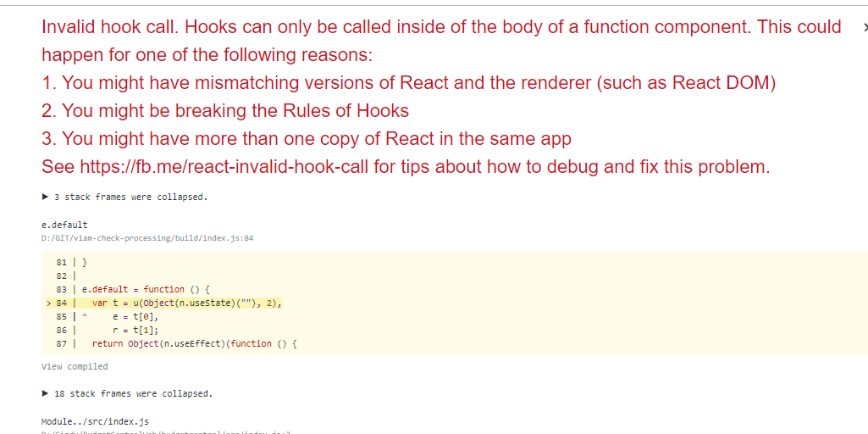Click the fb.me react-invalid-hook-call URL text

[x=224, y=166]
